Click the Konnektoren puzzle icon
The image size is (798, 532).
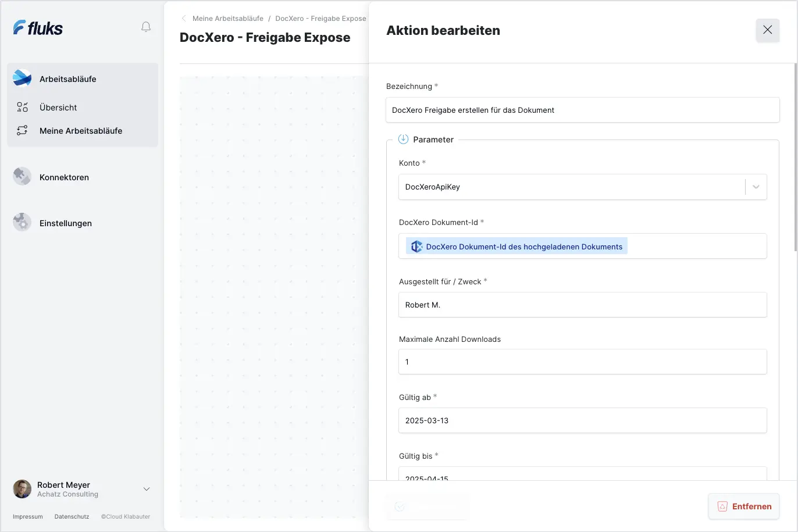click(x=22, y=177)
